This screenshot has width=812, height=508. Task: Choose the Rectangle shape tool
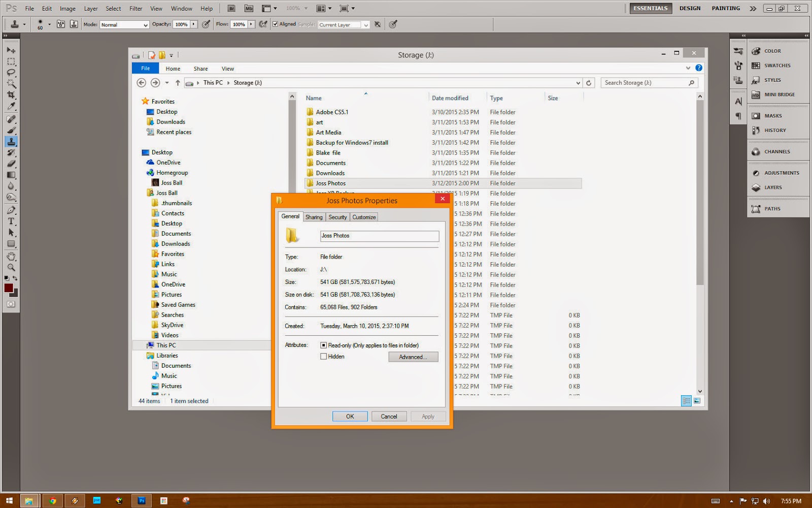(x=11, y=244)
